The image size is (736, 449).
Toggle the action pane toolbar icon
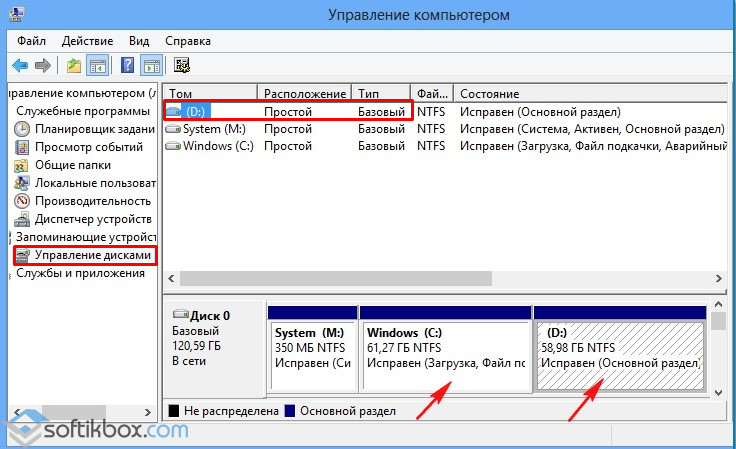(x=151, y=66)
